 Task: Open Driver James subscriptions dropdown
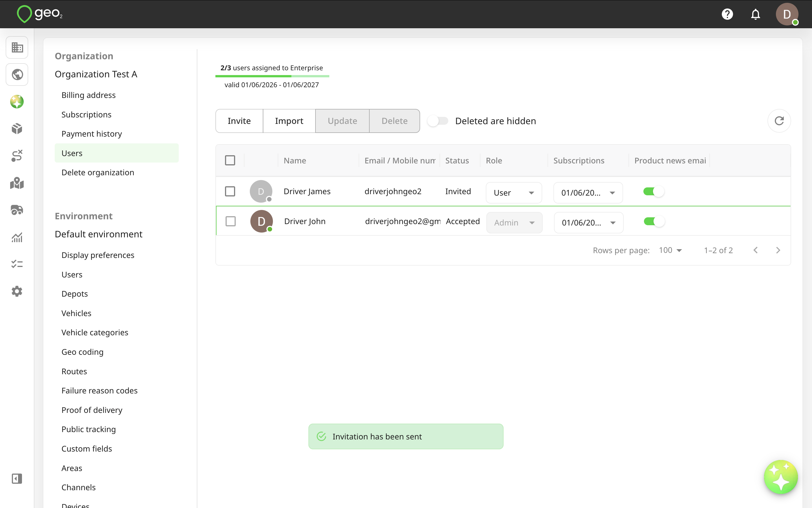pos(588,193)
